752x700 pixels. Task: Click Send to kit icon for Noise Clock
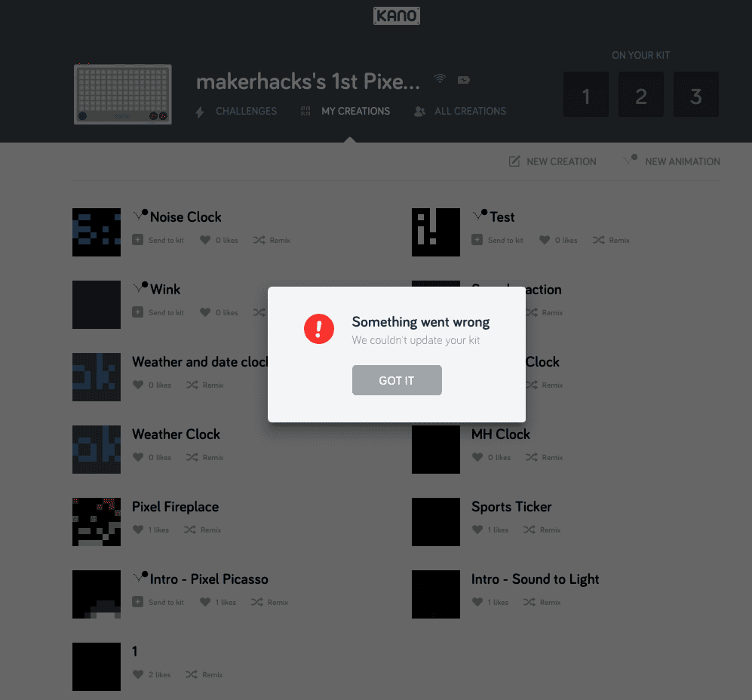tap(137, 239)
